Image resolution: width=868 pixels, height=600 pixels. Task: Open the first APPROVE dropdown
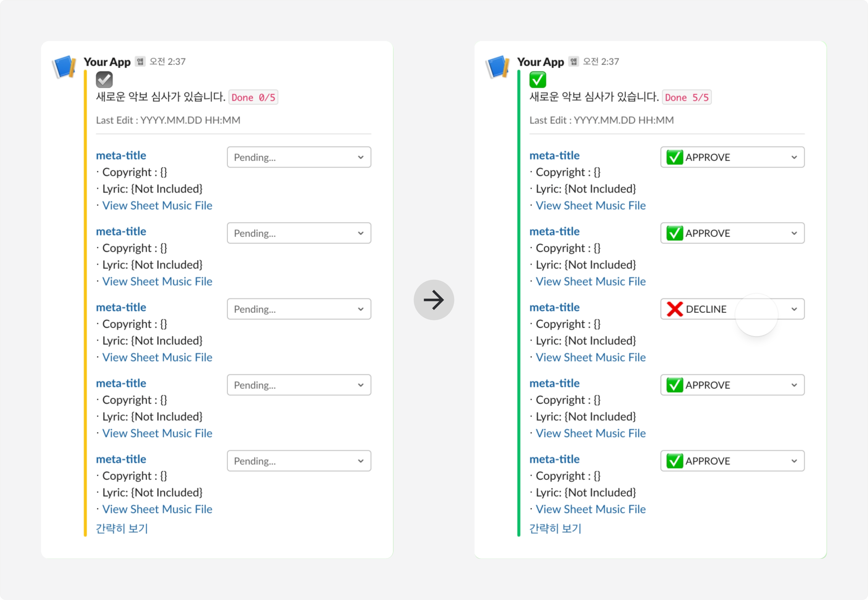[732, 157]
